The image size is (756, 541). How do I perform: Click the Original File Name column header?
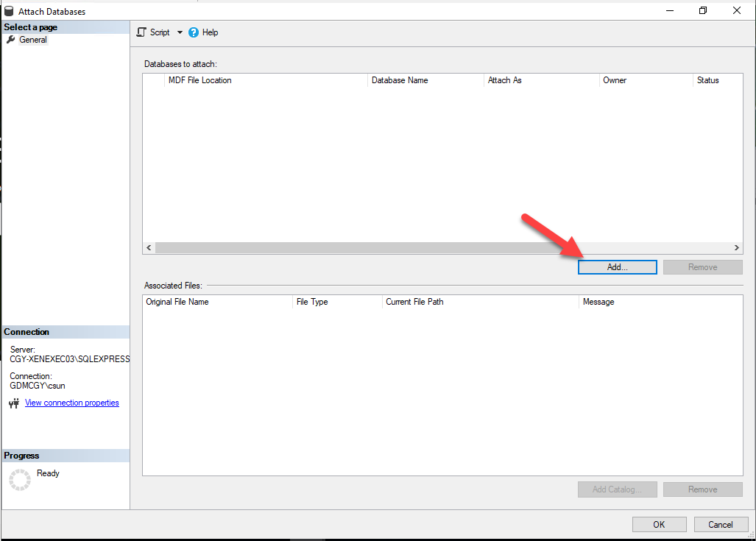[x=177, y=302]
